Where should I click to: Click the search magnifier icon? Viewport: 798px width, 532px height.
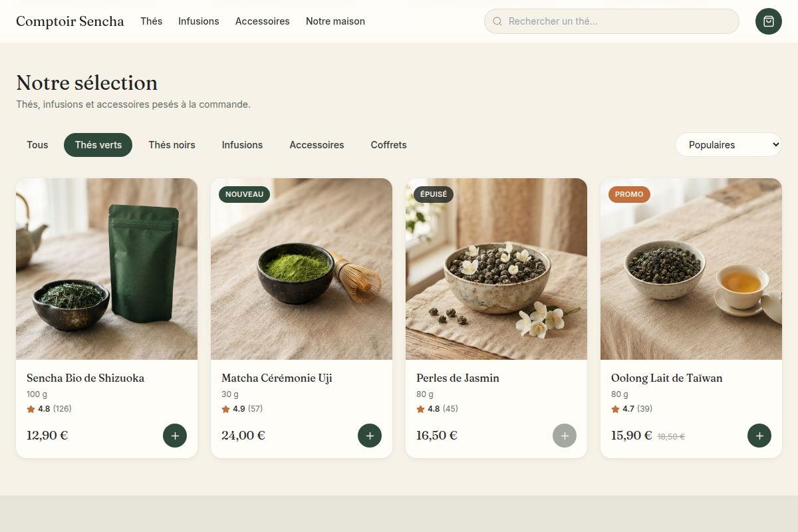pos(497,21)
